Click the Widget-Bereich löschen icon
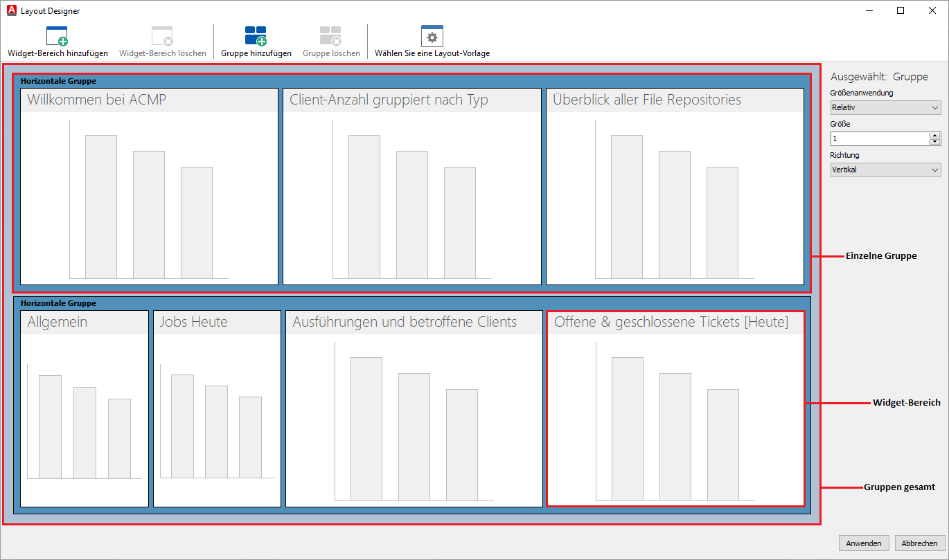Viewport: 949px width, 560px height. coord(162,36)
